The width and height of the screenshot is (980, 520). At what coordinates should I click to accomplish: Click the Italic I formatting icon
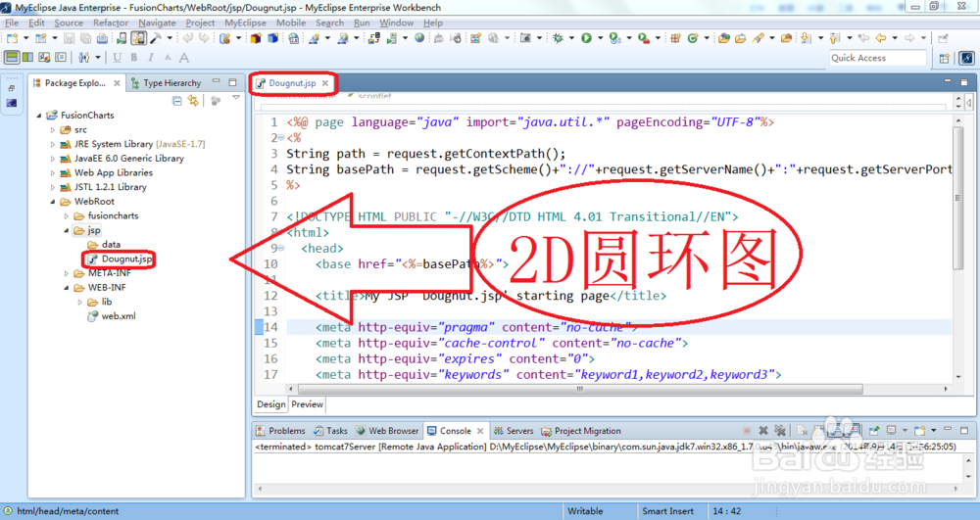coord(151,58)
